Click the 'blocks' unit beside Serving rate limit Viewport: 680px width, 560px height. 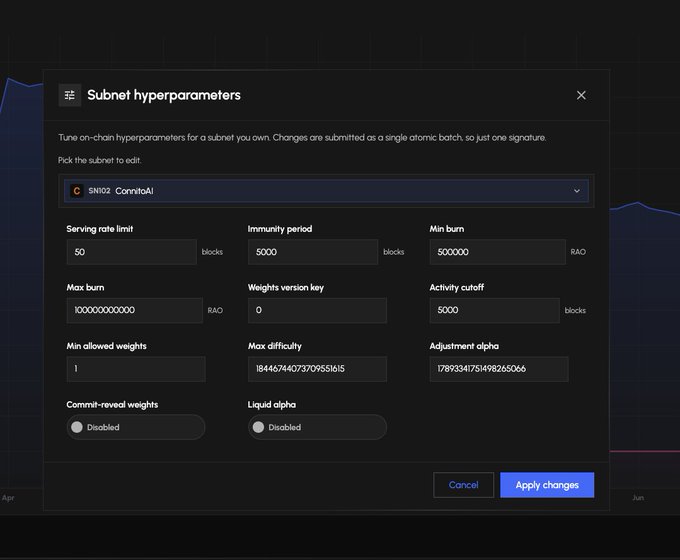point(212,252)
